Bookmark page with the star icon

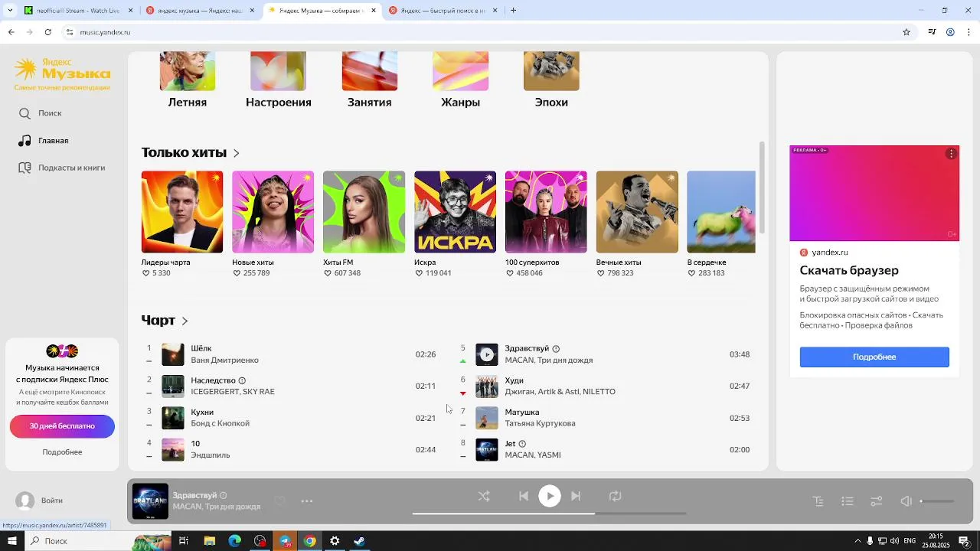pos(906,32)
